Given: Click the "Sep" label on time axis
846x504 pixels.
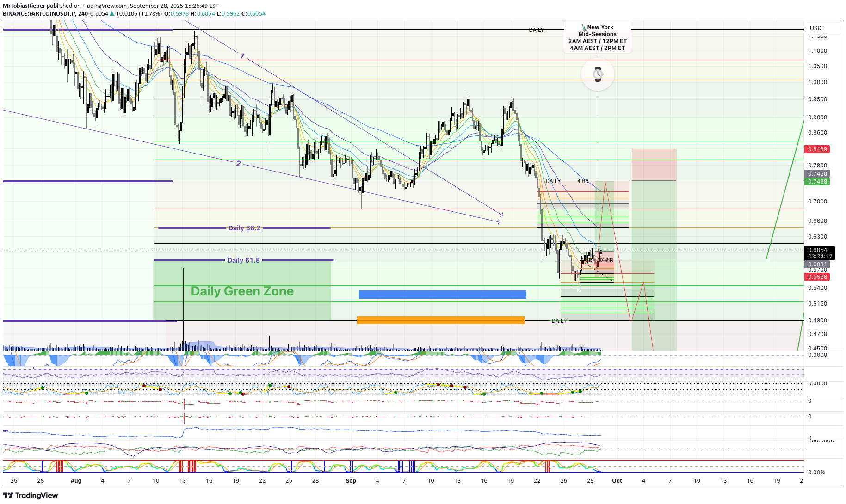Looking at the screenshot, I should point(351,481).
